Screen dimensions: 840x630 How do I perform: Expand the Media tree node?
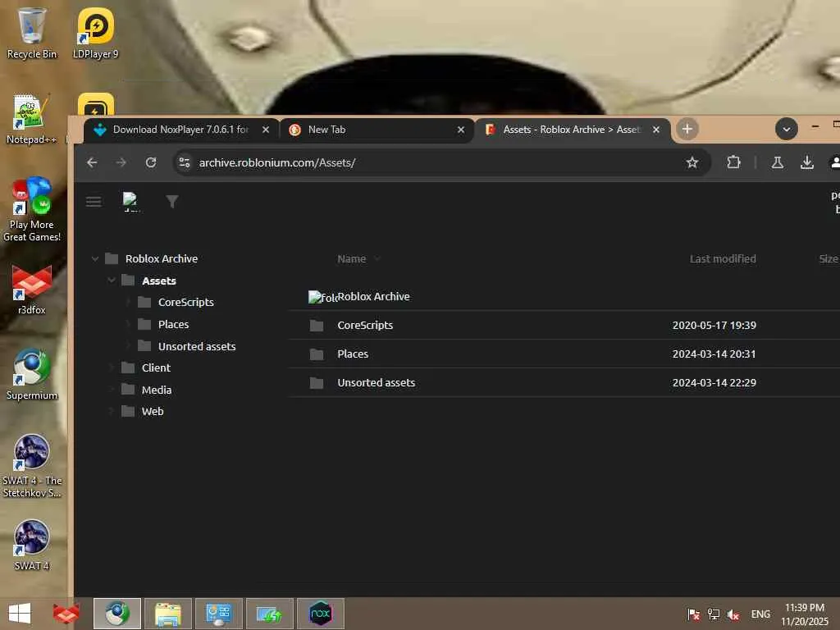click(x=111, y=390)
